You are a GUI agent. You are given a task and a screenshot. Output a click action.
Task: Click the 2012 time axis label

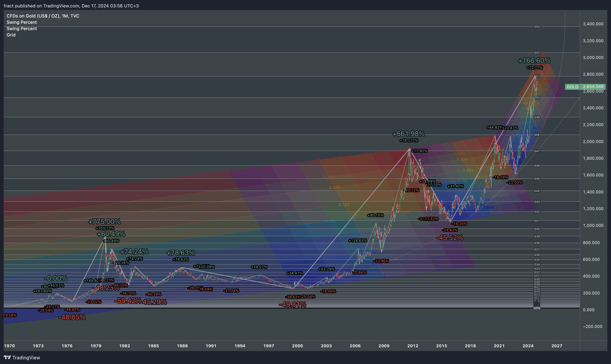[x=413, y=346]
